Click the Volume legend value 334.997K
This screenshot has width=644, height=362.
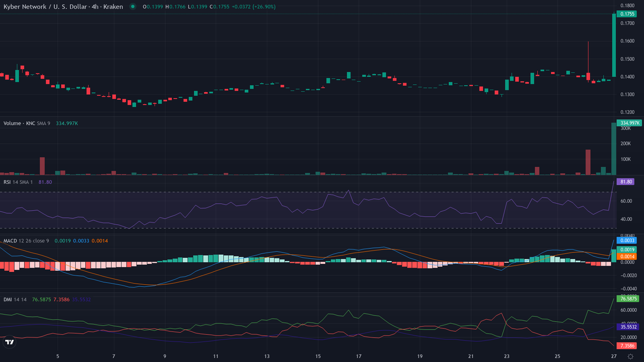[67, 123]
